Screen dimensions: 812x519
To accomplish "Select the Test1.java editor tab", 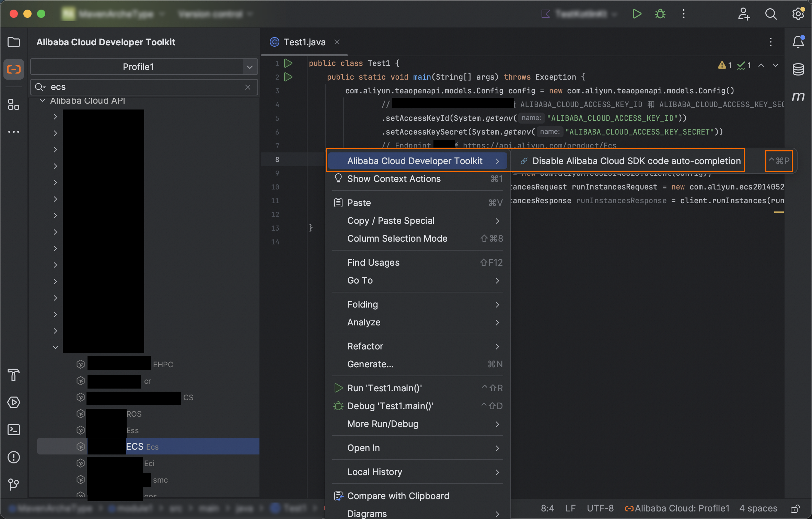I will pyautogui.click(x=304, y=42).
